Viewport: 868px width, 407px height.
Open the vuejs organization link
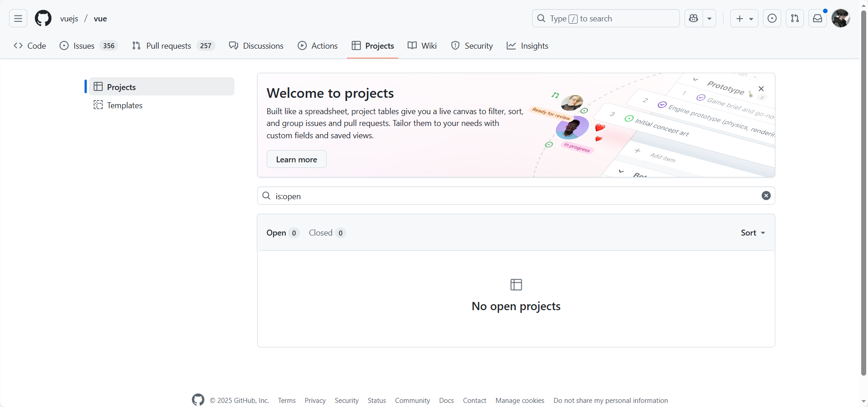(x=69, y=19)
